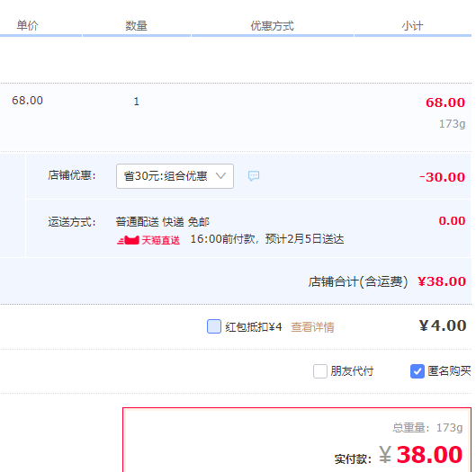
Task: Click the blue message bubble icon
Action: pyautogui.click(x=254, y=175)
